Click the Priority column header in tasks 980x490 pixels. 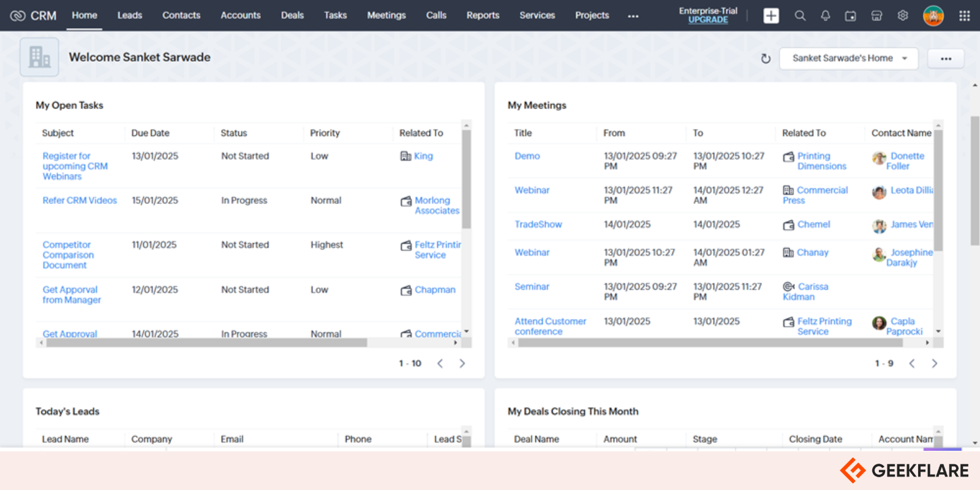click(x=325, y=133)
